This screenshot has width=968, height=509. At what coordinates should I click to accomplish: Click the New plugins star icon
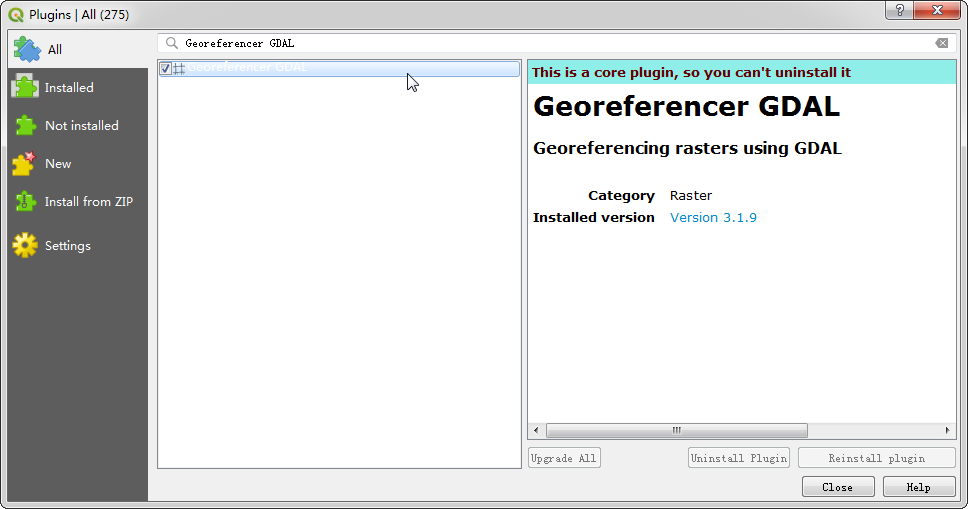24,164
